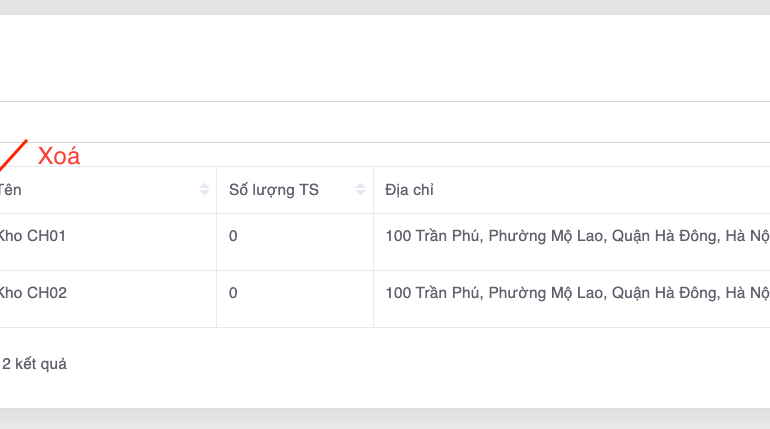Viewport: 770px width, 429px height.
Task: Click the quantity 0 cell for Kho CH01
Action: [234, 237]
